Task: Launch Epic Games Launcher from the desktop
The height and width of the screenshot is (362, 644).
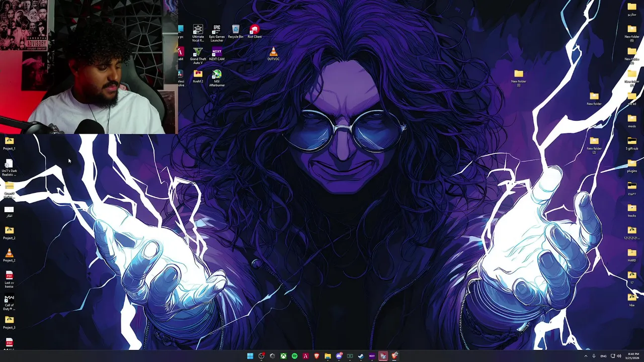Action: (x=217, y=33)
